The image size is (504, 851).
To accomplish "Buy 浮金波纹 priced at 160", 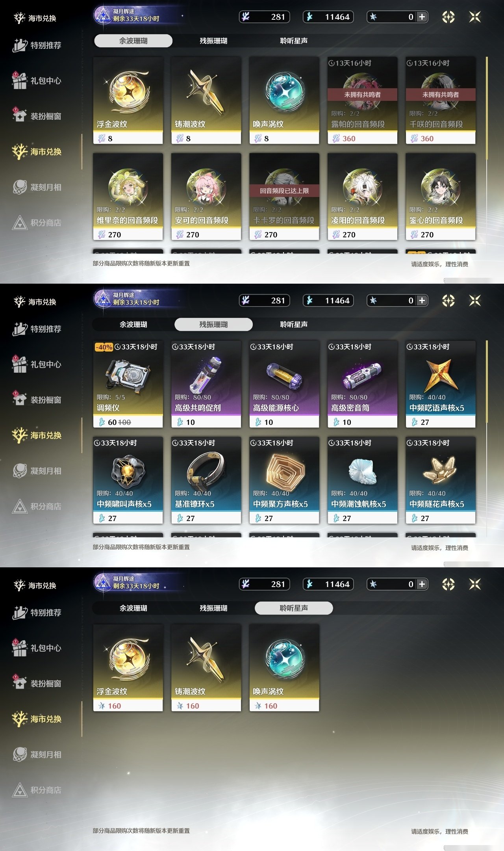I will [x=128, y=668].
